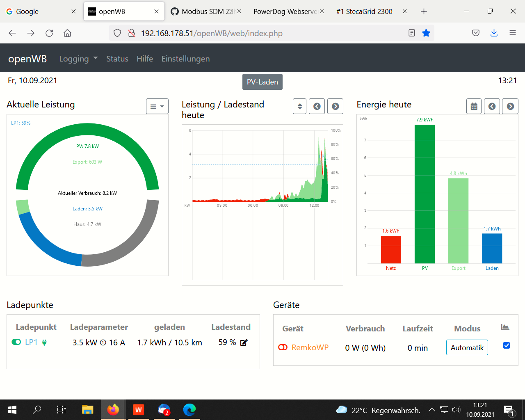This screenshot has width=525, height=420.
Task: Switch to the PowerDog Webserver tab
Action: (x=285, y=11)
